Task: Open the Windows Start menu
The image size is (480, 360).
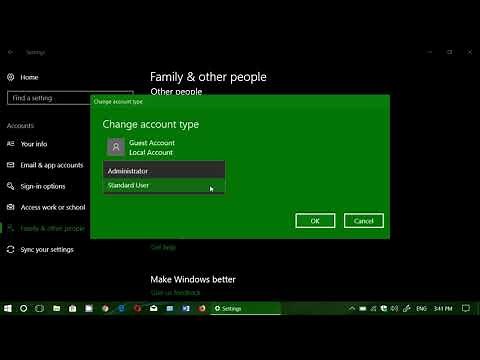Action: [7, 308]
